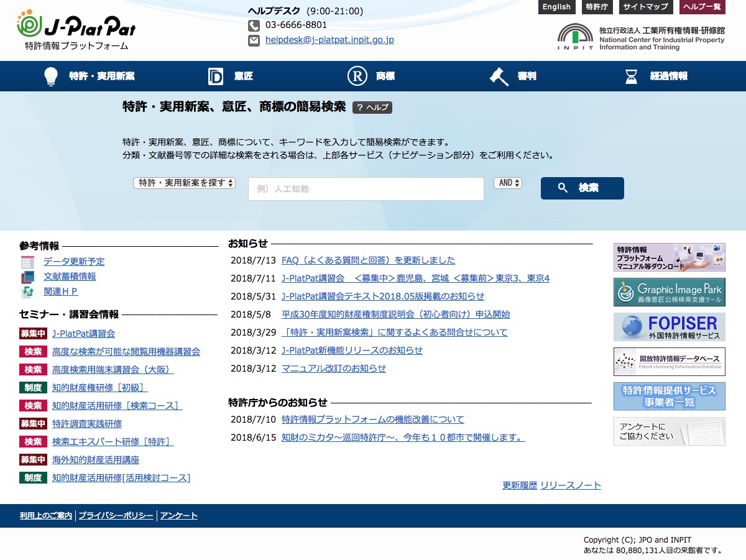Open the AND operator dropdown

(508, 183)
